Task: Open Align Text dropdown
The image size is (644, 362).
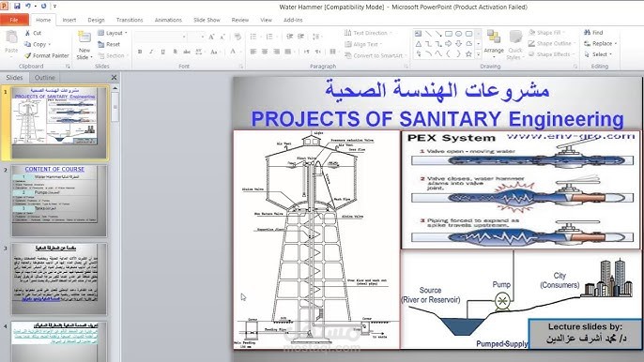Action: click(363, 44)
